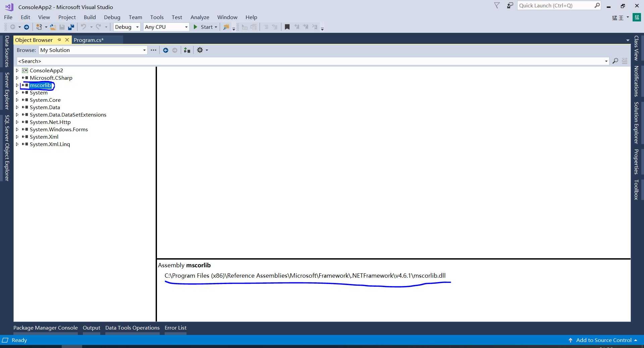Close the Object Browser tab
Image resolution: width=644 pixels, height=348 pixels.
click(x=67, y=40)
